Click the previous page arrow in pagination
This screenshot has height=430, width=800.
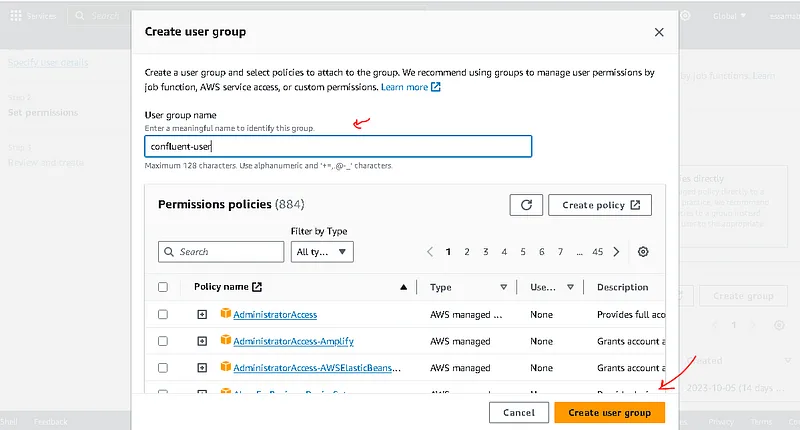pos(430,252)
